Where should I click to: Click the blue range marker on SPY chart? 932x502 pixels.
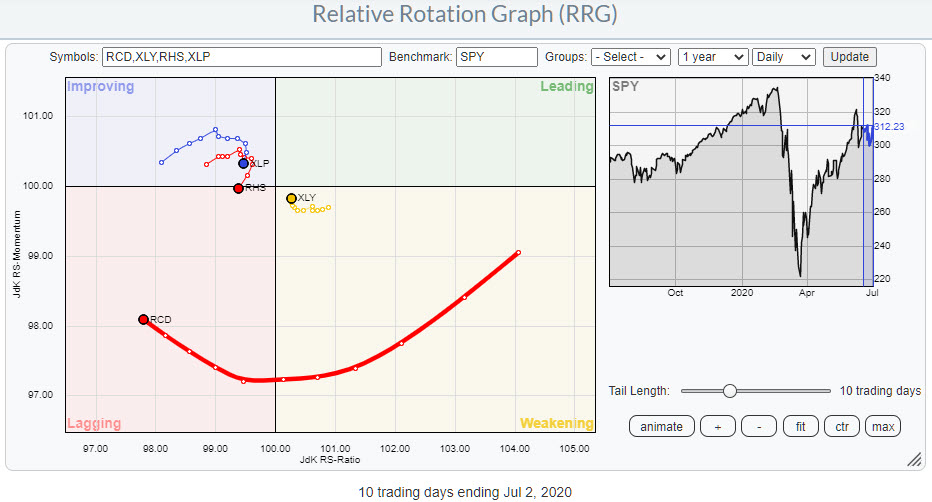click(x=868, y=131)
